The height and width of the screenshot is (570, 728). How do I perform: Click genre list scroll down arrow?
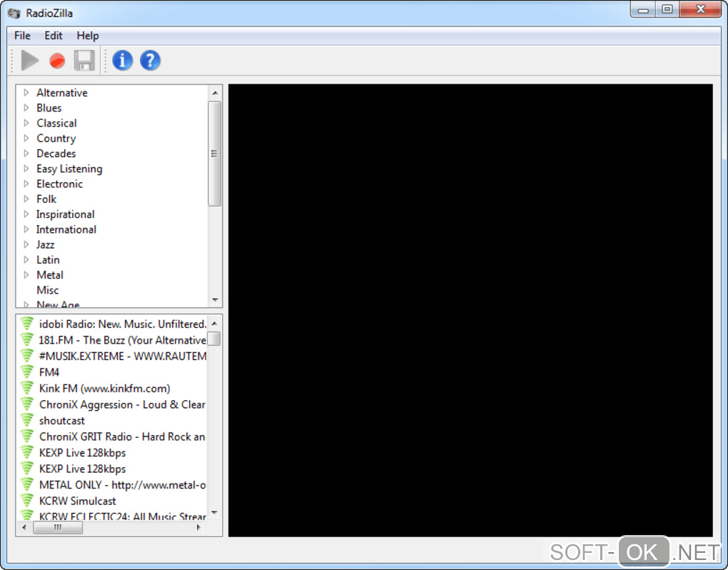click(x=215, y=299)
